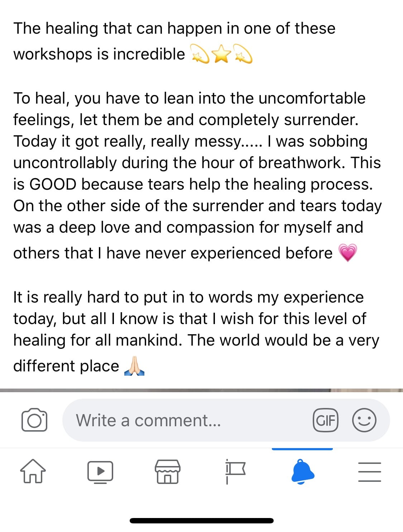The image size is (403, 532).
Task: Open the Watch video tab
Action: point(100,472)
